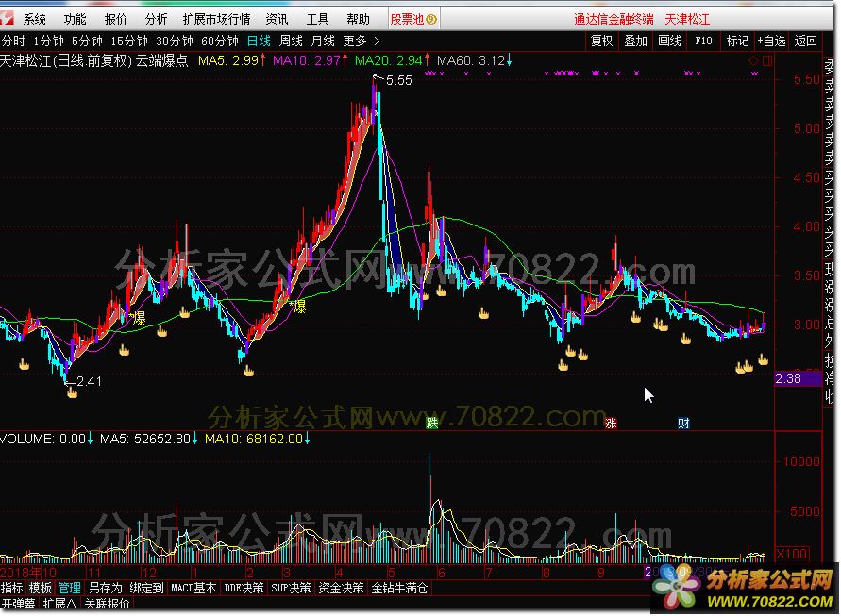Click the 关联报价 tab
Viewport: 841px width, 616px height.
[x=107, y=603]
